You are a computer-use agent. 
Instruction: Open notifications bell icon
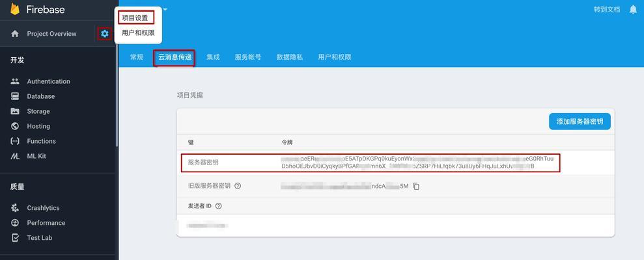point(633,10)
